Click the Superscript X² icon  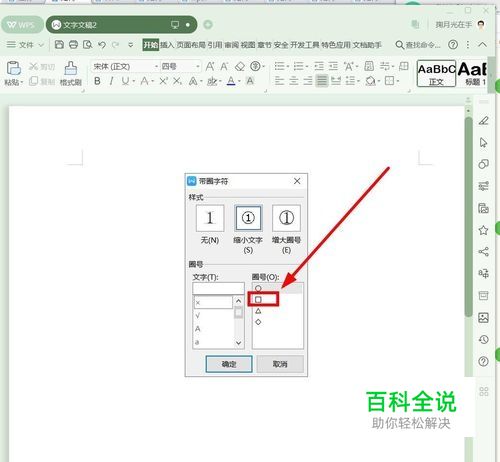[x=163, y=81]
